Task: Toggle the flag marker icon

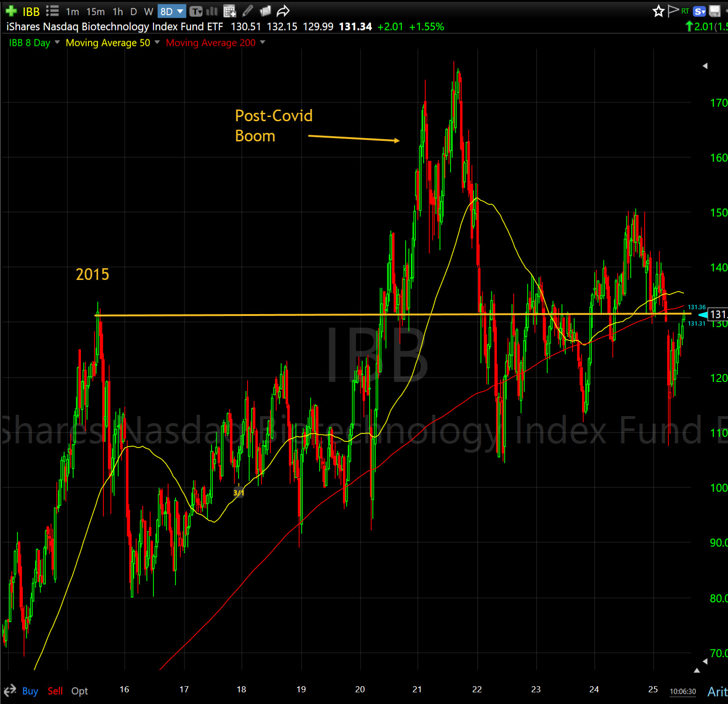Action: [673, 11]
